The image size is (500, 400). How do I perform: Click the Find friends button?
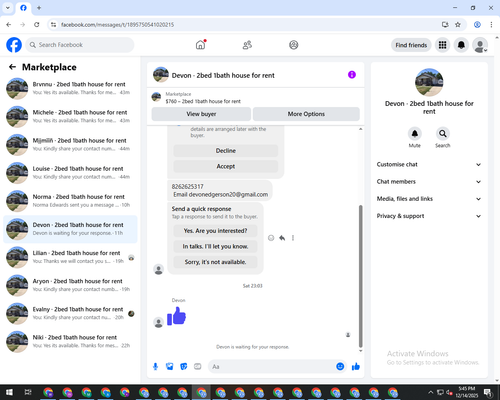click(411, 45)
